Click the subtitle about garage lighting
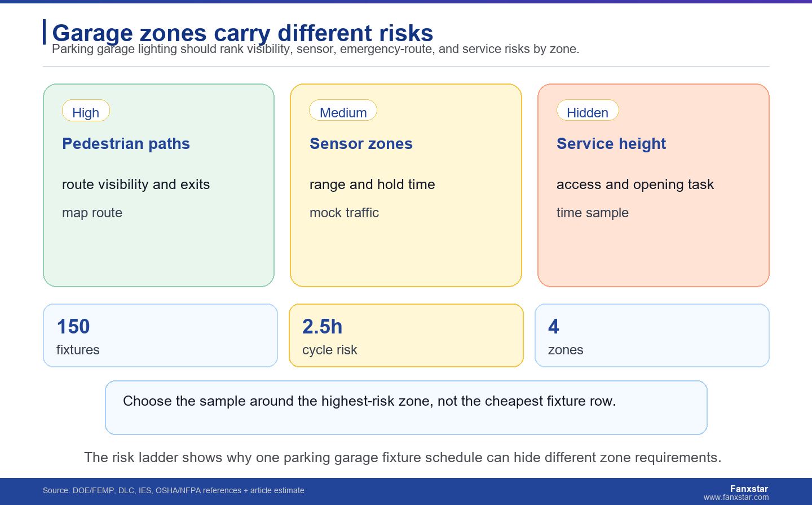812x505 pixels. point(316,49)
